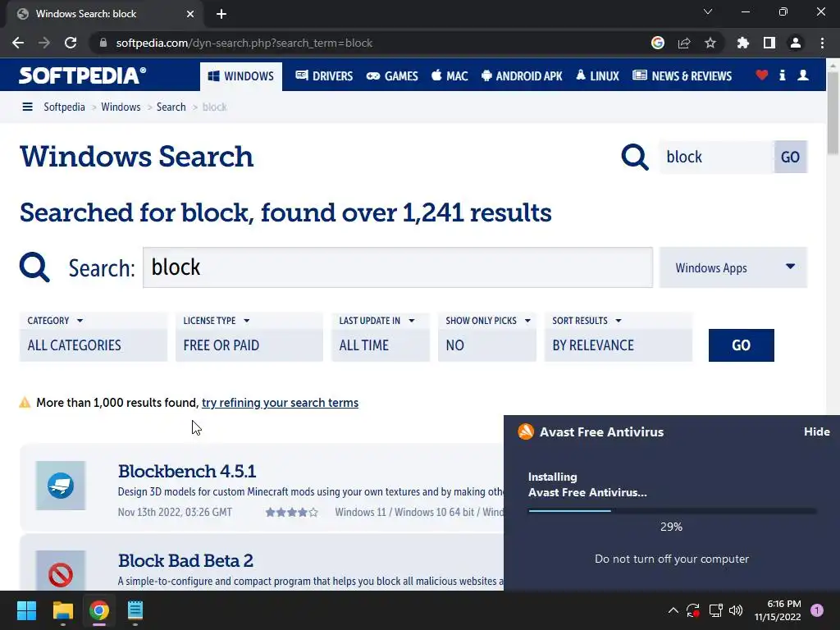Reload the page in Chrome

(x=71, y=43)
